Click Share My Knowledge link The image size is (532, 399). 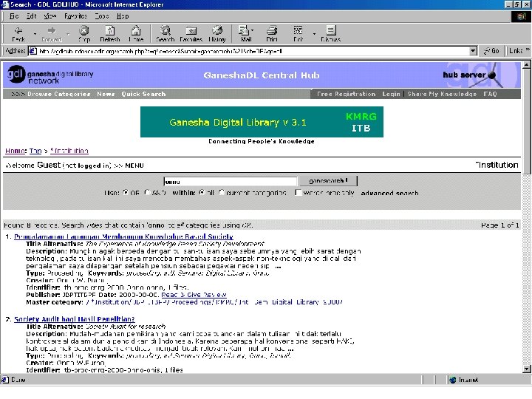[x=442, y=94]
